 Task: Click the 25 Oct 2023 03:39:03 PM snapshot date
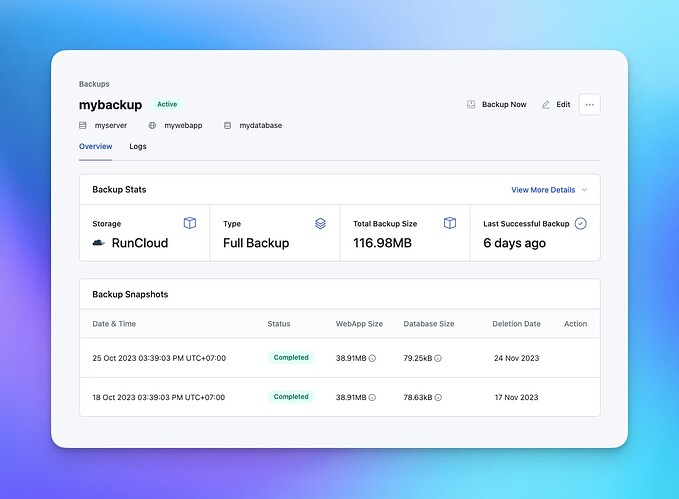[x=159, y=358]
